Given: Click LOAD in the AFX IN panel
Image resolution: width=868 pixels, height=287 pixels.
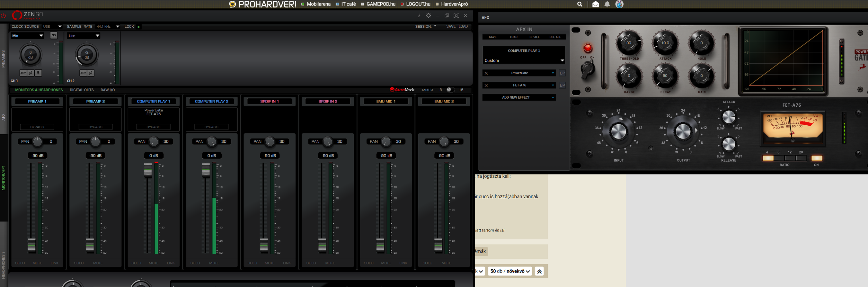Looking at the screenshot, I should point(513,37).
